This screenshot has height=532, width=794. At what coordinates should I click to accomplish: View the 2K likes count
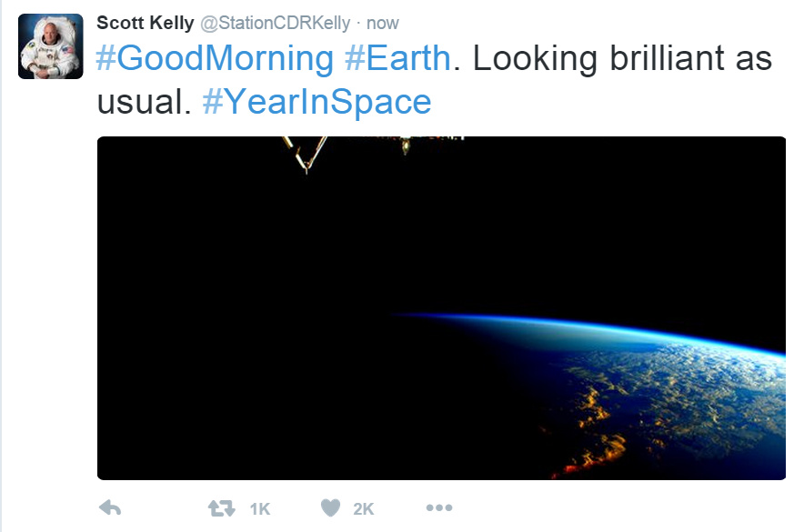coord(364,508)
